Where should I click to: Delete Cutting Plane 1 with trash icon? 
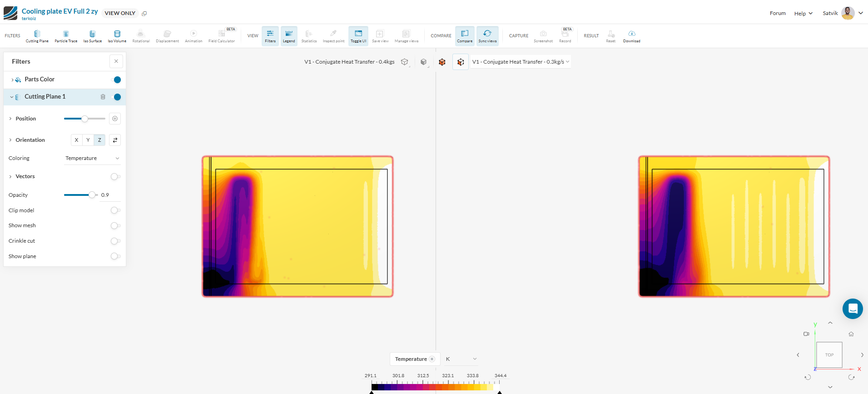[103, 97]
